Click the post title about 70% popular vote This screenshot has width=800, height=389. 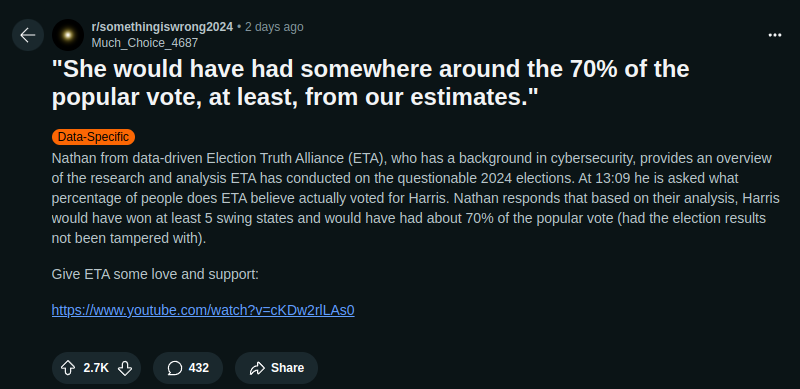(x=370, y=83)
